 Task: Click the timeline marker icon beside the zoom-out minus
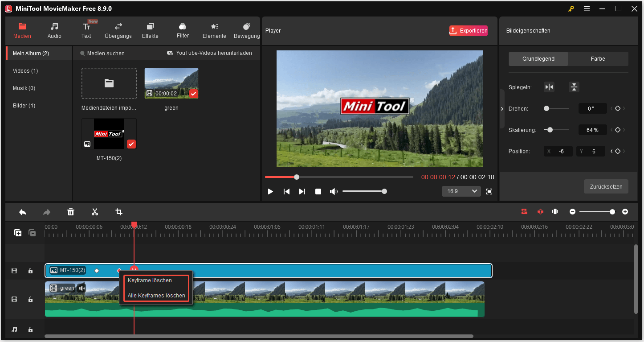555,212
